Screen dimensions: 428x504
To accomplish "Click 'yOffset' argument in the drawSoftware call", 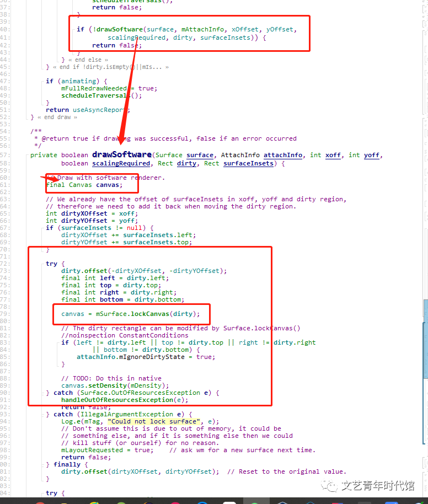I will click(280, 29).
